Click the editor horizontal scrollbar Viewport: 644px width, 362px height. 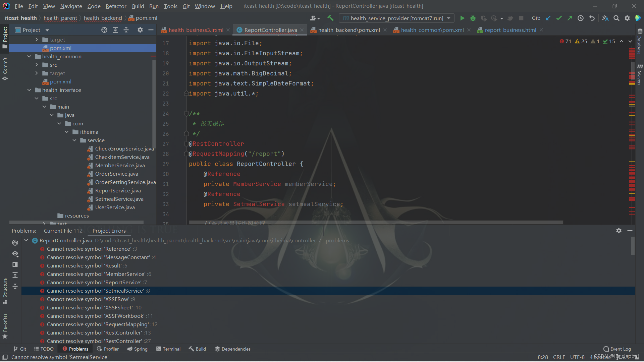point(376,222)
